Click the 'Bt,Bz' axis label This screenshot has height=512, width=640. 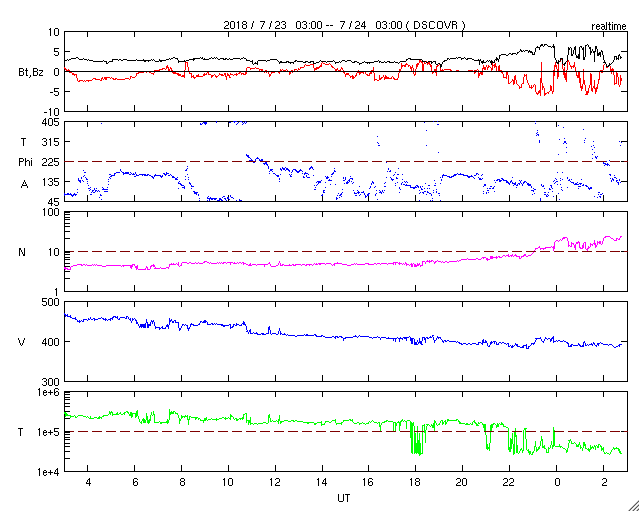(31, 73)
